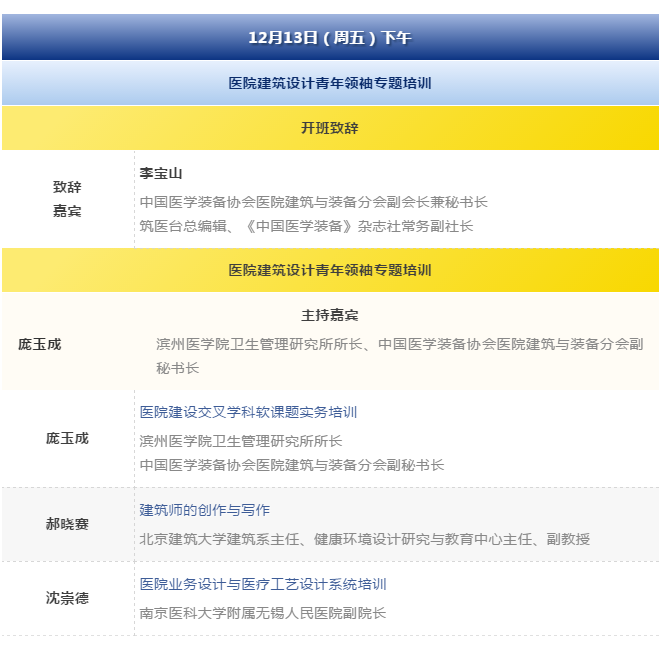This screenshot has width=662, height=648.
Task: Click the yellow 开班致辞 section heading
Action: tap(330, 128)
